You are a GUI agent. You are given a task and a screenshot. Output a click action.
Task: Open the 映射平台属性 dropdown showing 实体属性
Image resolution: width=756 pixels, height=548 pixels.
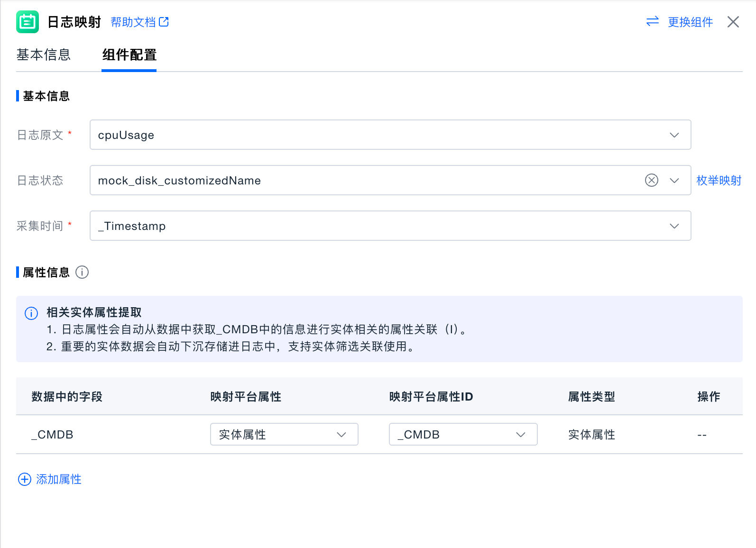284,434
